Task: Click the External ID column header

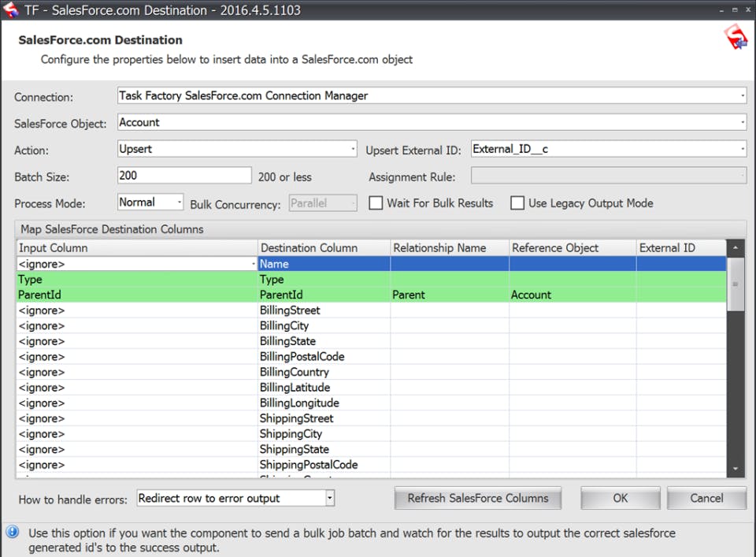Action: point(681,248)
